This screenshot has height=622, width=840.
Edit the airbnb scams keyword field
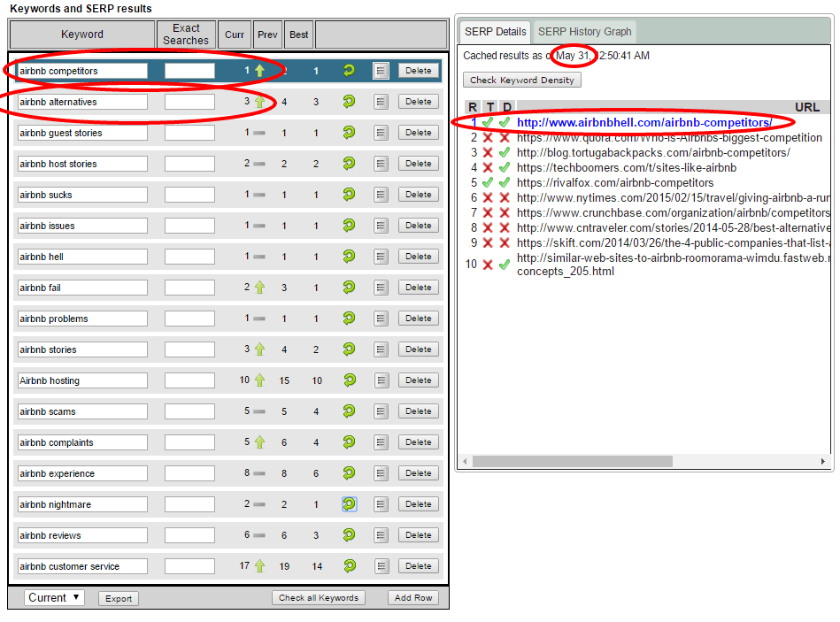pos(82,411)
